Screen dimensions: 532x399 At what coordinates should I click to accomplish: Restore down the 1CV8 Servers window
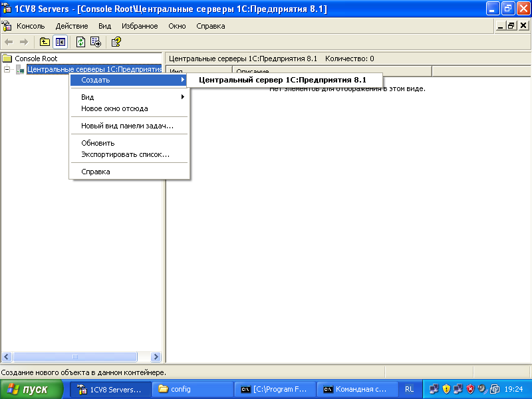(508, 9)
